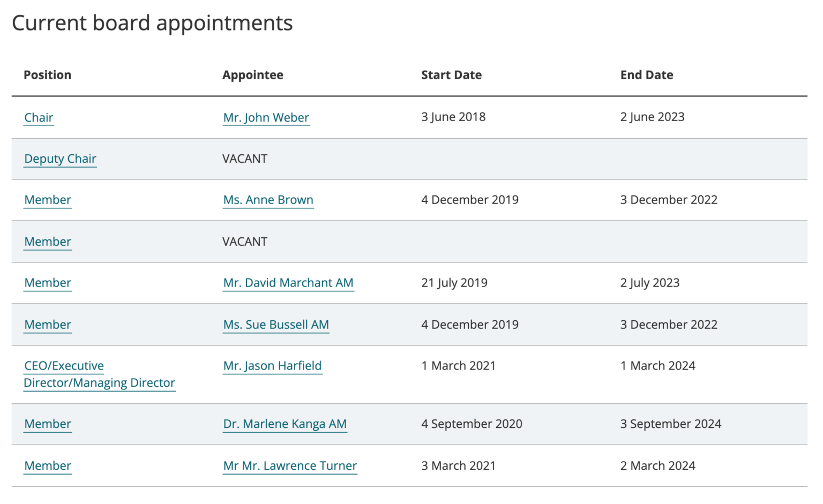This screenshot has height=504, width=823.
Task: Click the Appointee column header
Action: pos(252,74)
